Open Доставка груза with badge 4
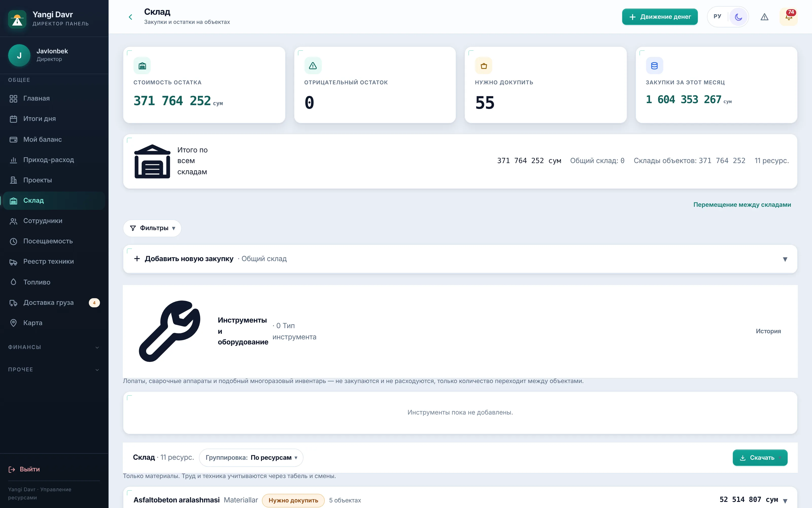The height and width of the screenshot is (508, 812). pyautogui.click(x=54, y=303)
